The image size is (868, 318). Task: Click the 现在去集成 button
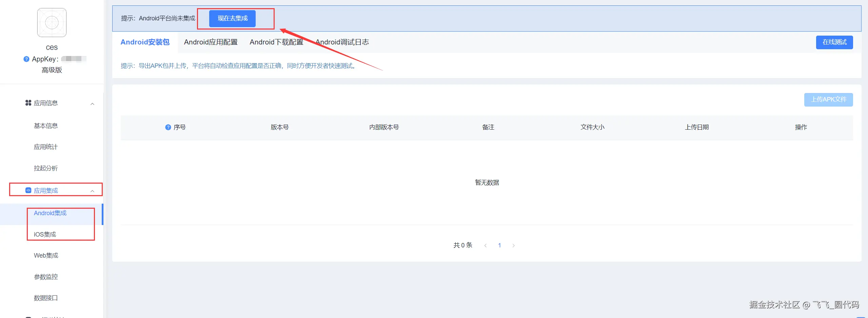point(232,18)
